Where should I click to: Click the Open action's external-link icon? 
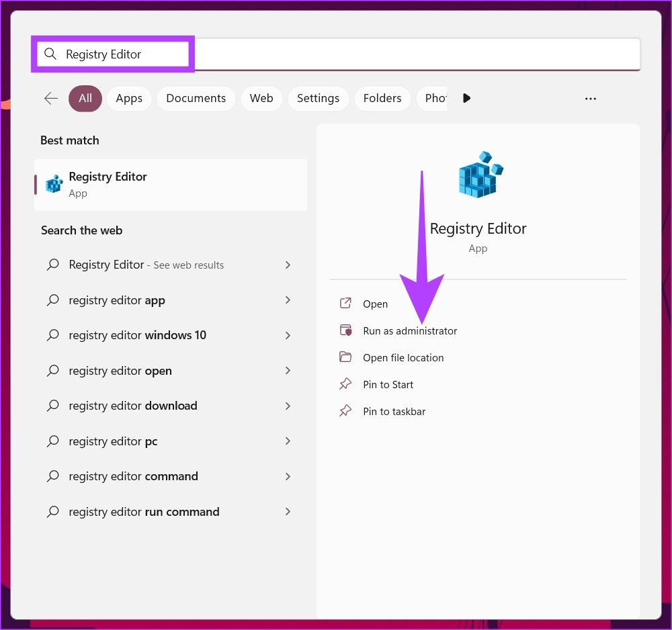pyautogui.click(x=345, y=303)
